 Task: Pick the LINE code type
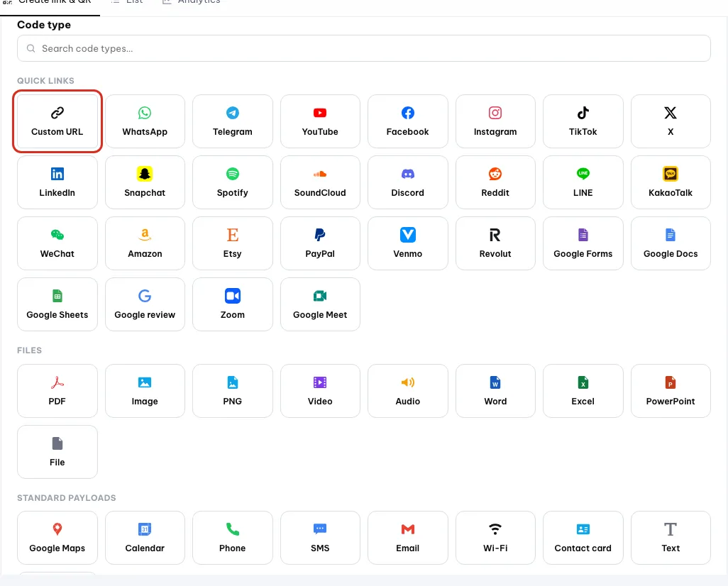pos(583,182)
